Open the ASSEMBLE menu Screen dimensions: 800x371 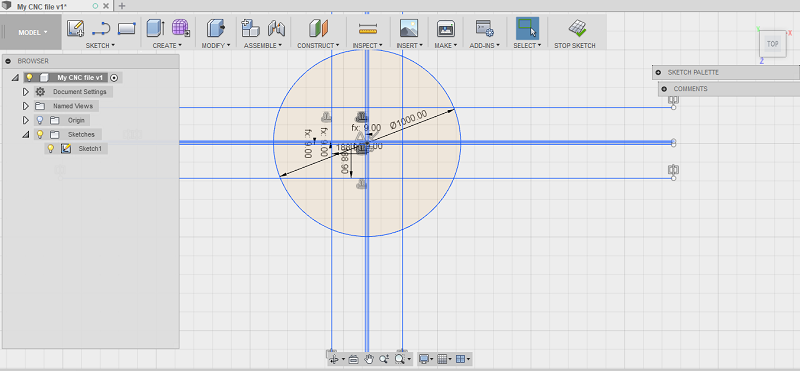(x=263, y=45)
